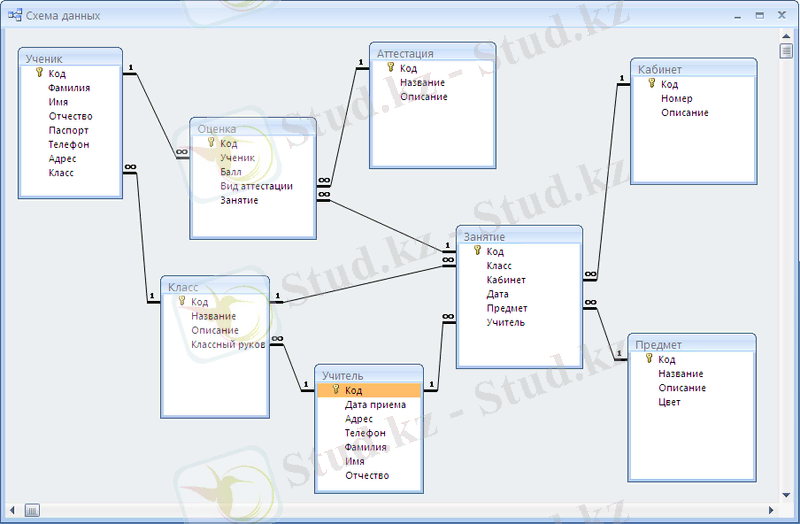The image size is (800, 524).
Task: Click the vertical scrollbar thumb
Action: [786, 51]
